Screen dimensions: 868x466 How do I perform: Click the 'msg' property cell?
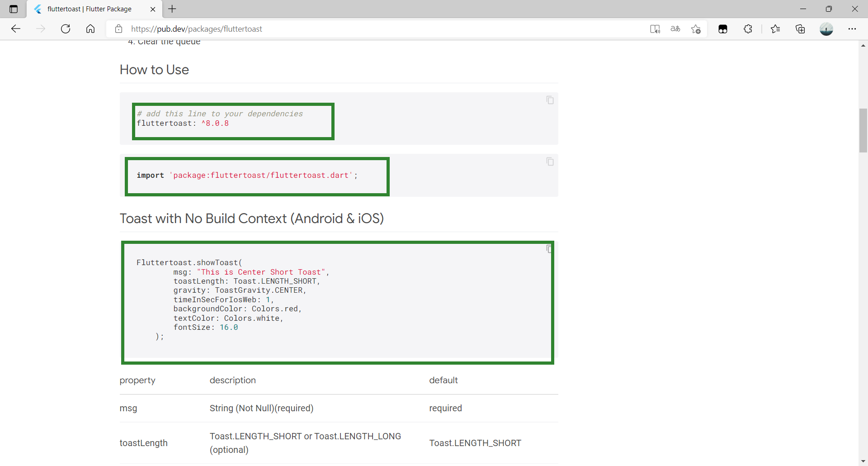(x=128, y=408)
